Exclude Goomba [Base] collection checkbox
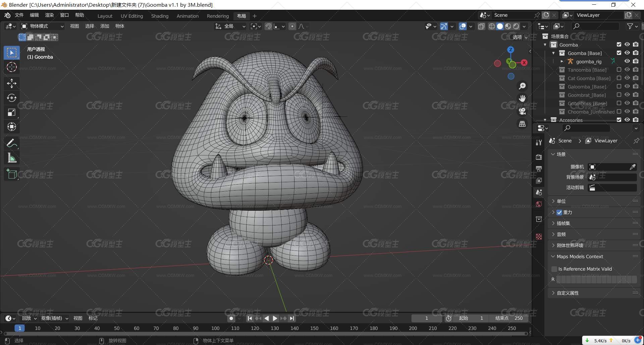The image size is (644, 345). click(x=619, y=53)
